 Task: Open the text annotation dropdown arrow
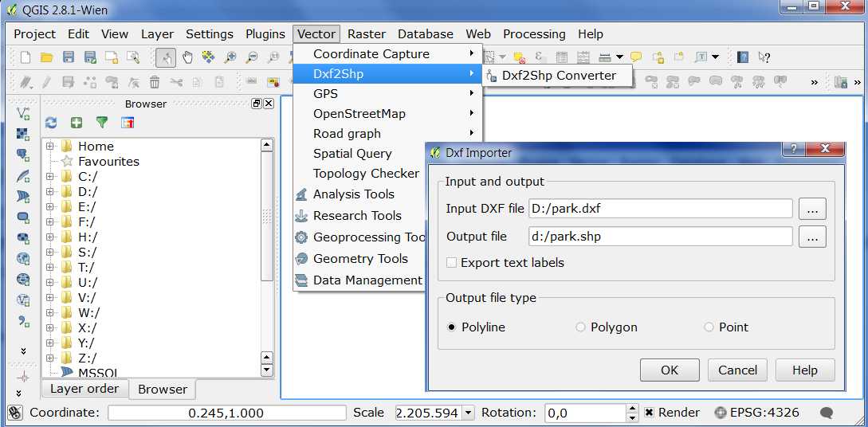pyautogui.click(x=715, y=57)
